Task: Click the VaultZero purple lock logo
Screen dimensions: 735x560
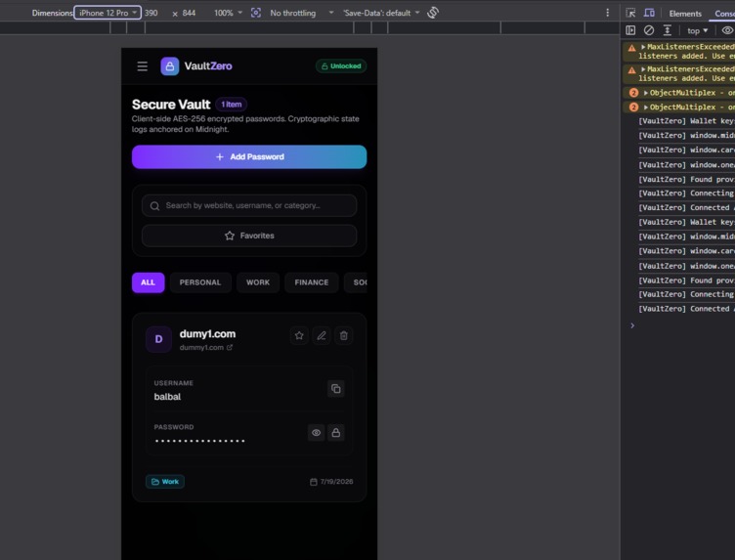Action: point(170,66)
